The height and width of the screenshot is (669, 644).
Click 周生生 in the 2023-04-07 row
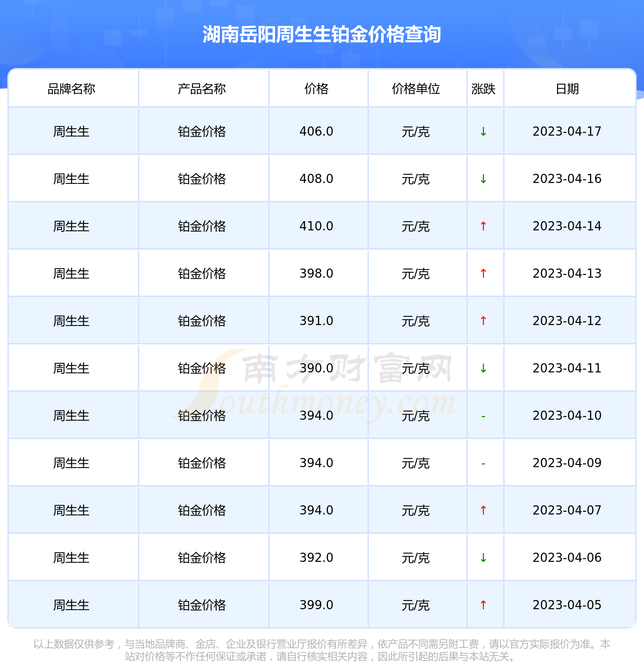[x=71, y=510]
